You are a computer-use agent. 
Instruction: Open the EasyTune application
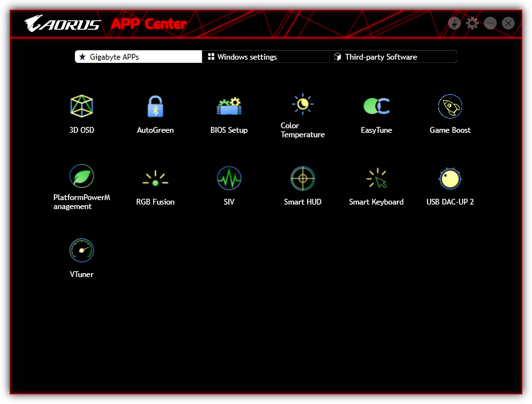pyautogui.click(x=376, y=106)
